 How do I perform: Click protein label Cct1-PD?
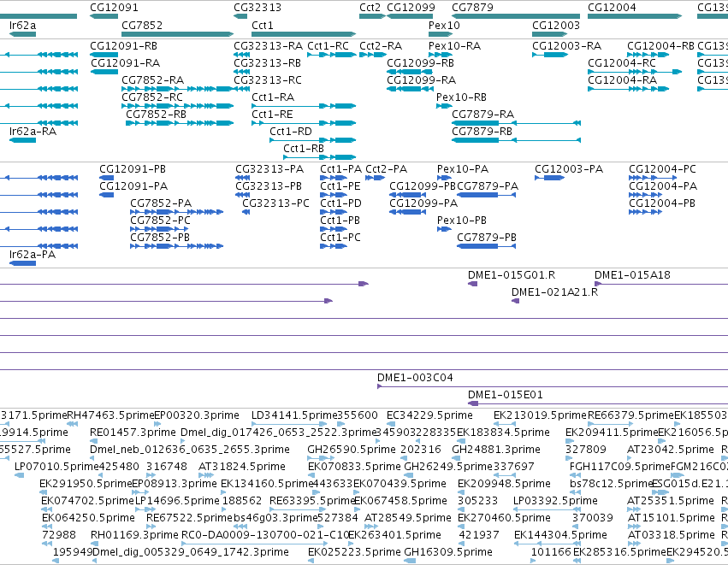340,203
